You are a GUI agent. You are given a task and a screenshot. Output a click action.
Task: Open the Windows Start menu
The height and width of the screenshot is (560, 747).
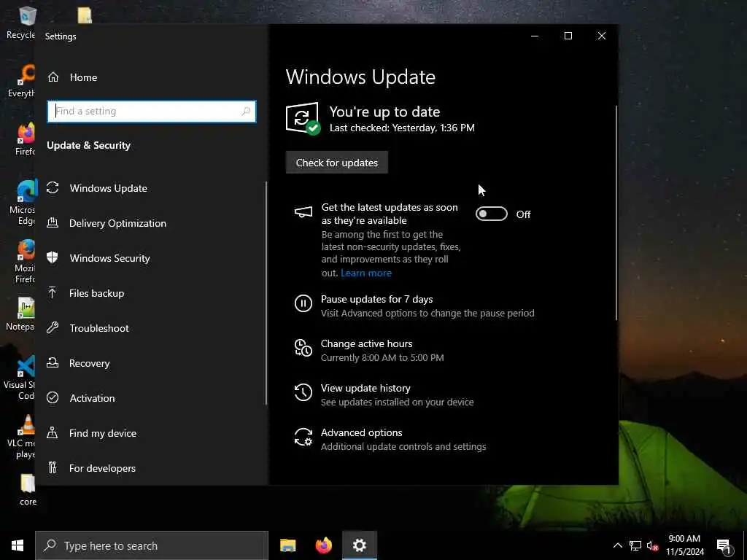pyautogui.click(x=18, y=545)
